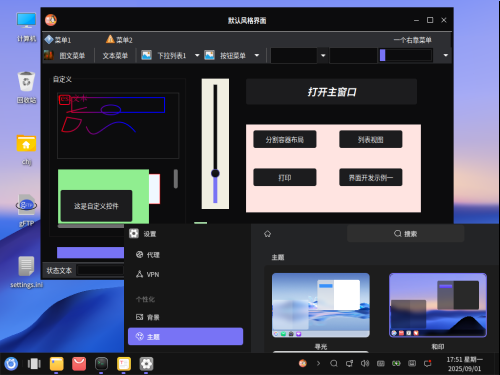500x375 pixels.
Task: Select 代理 in the settings sidebar
Action: pyautogui.click(x=185, y=255)
